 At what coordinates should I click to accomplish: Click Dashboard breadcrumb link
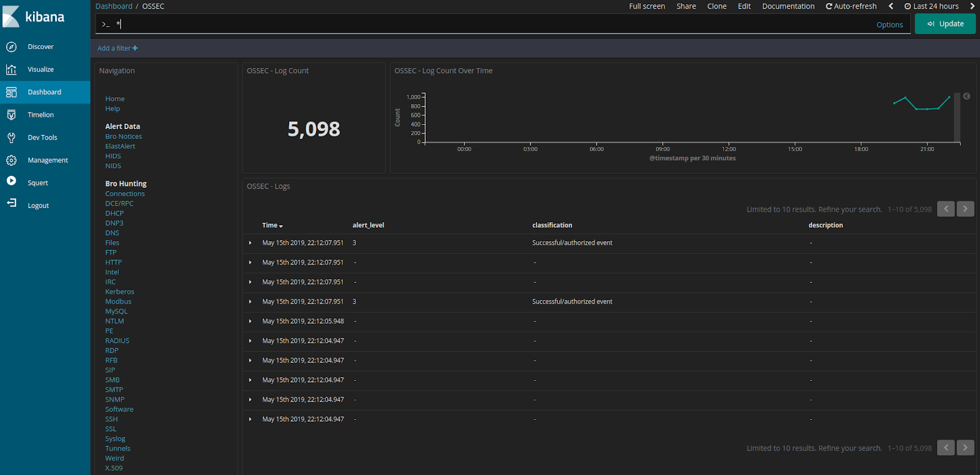point(114,6)
